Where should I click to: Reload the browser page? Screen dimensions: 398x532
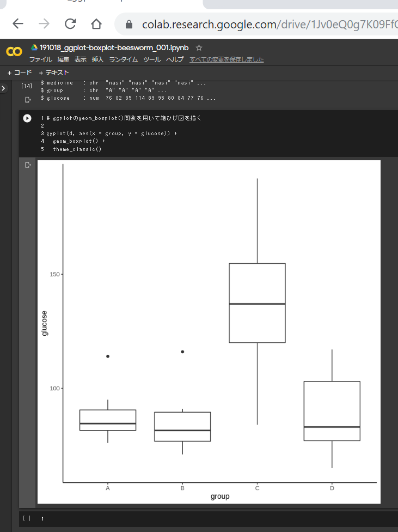[x=70, y=24]
